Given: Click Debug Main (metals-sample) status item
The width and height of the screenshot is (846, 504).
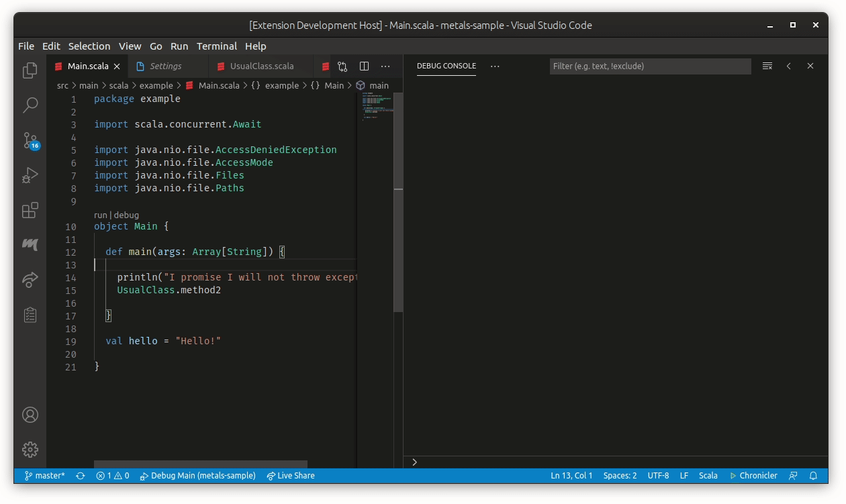Looking at the screenshot, I should click(x=198, y=475).
